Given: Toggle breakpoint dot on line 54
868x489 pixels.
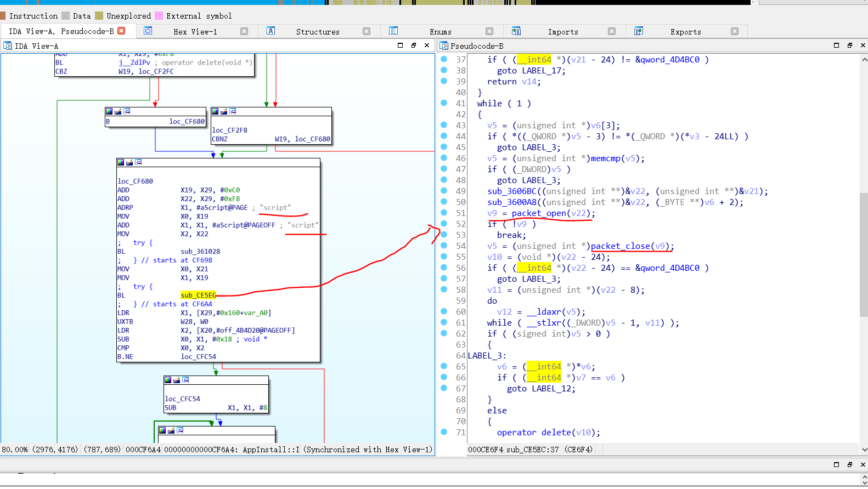Looking at the screenshot, I should pyautogui.click(x=444, y=246).
